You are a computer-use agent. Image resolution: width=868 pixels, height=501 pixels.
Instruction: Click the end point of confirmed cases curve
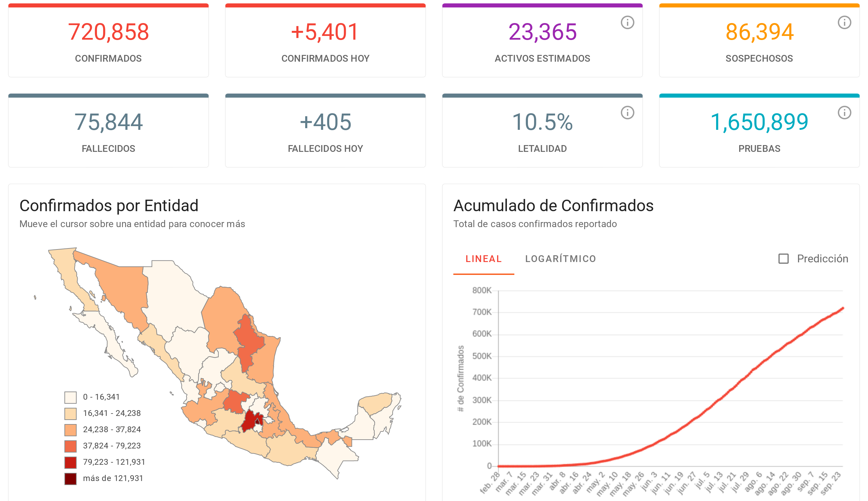point(843,309)
